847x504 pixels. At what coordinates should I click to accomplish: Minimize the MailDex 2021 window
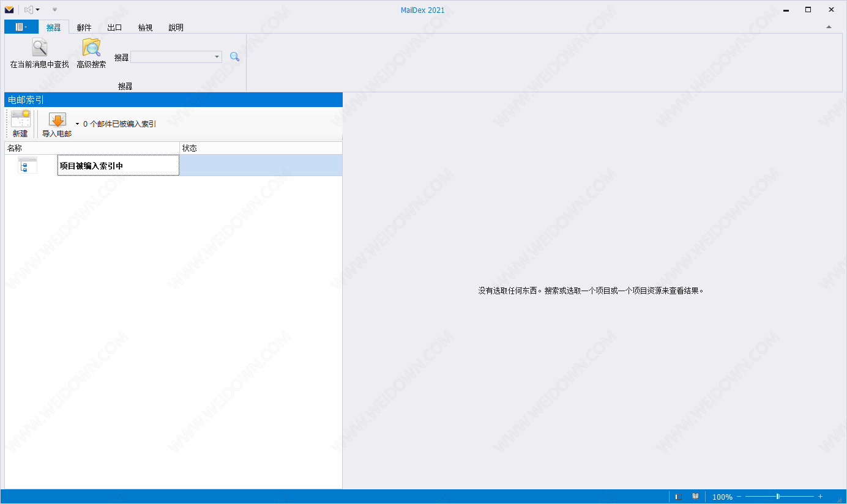(x=785, y=9)
